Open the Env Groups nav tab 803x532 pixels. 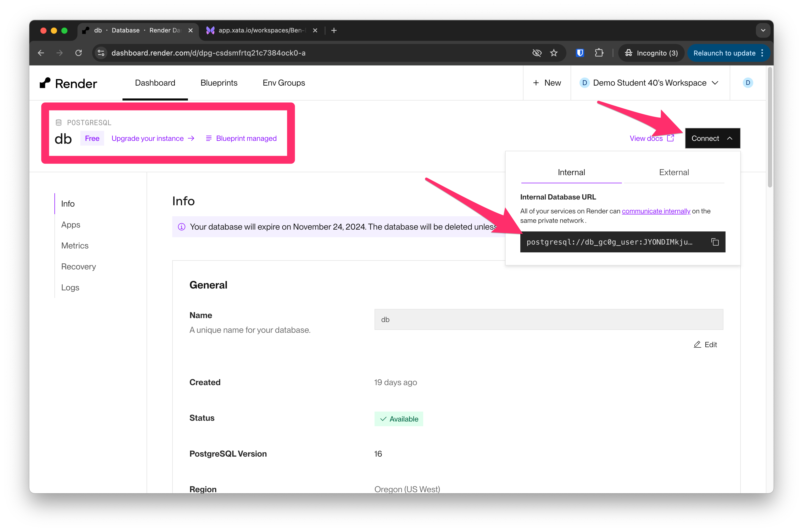coord(284,83)
